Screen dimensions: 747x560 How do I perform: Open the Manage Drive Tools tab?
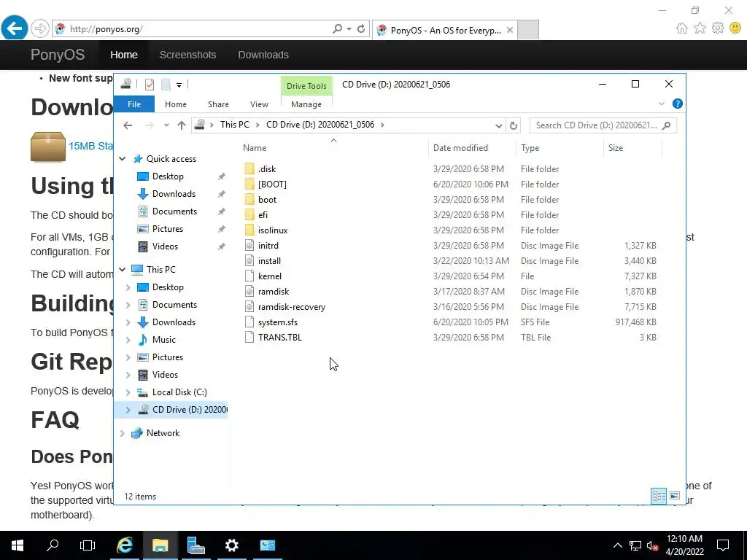(x=306, y=104)
